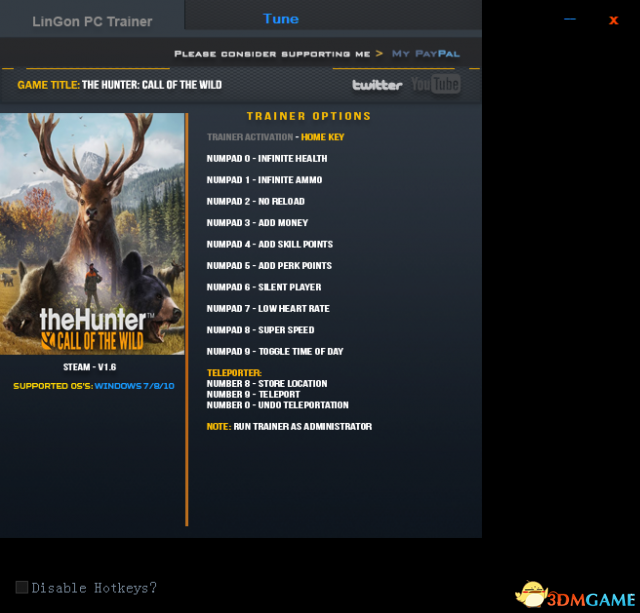Click the Steam - V1.6 version label

(89, 367)
